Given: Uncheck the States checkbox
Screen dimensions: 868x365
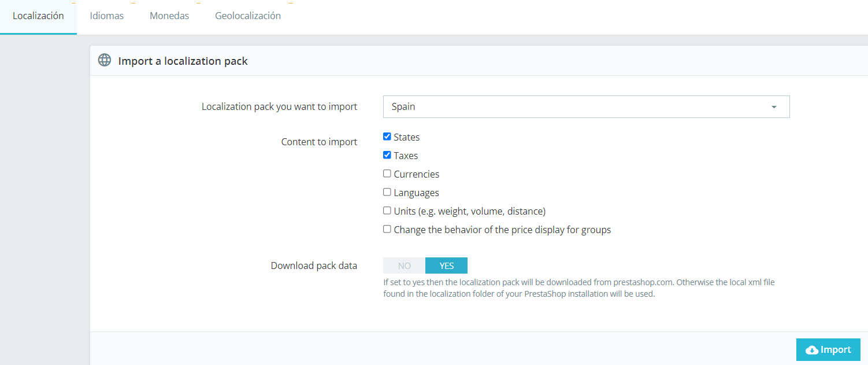Looking at the screenshot, I should point(387,137).
